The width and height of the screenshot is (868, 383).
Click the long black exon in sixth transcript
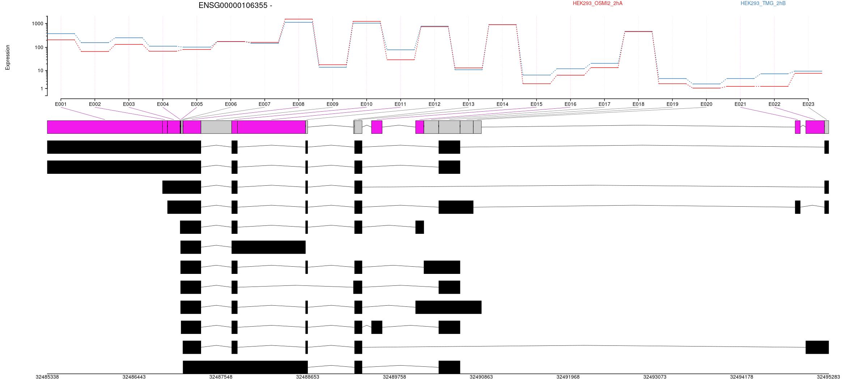tap(269, 247)
